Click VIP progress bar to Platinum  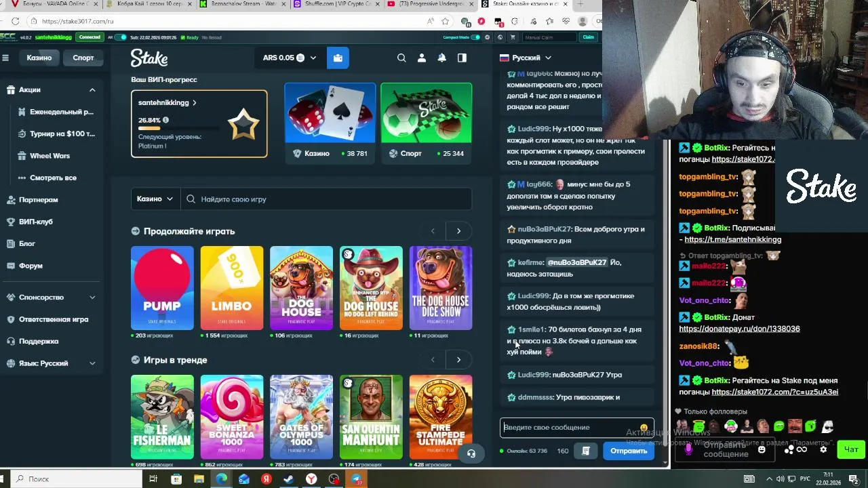(179, 128)
